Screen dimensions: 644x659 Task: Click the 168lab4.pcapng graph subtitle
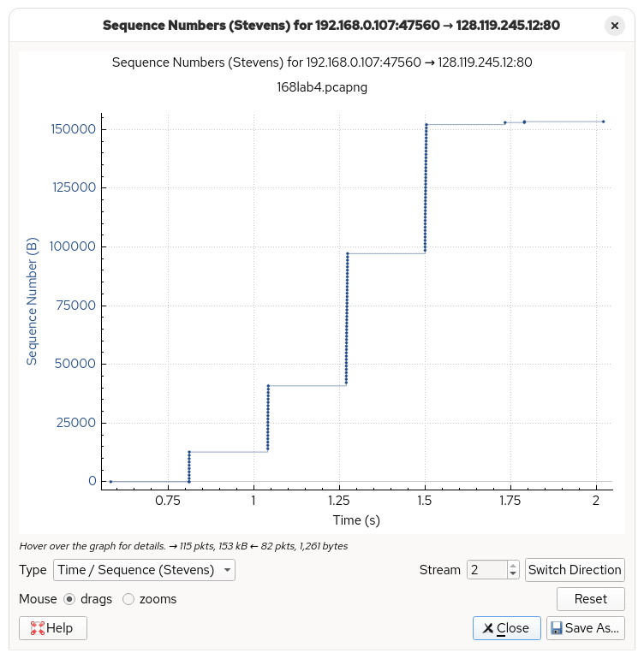pyautogui.click(x=322, y=87)
